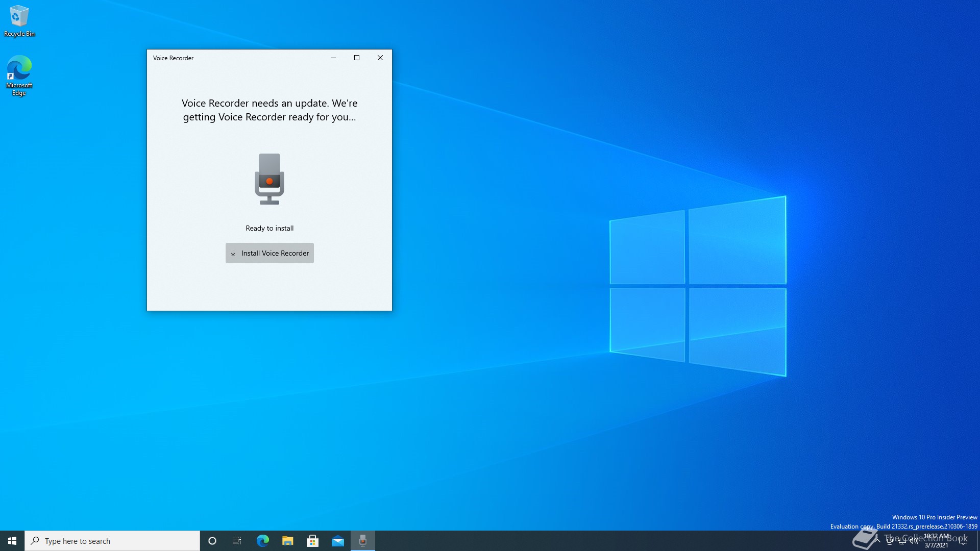Click the Meet Now tray icon

pos(890,541)
